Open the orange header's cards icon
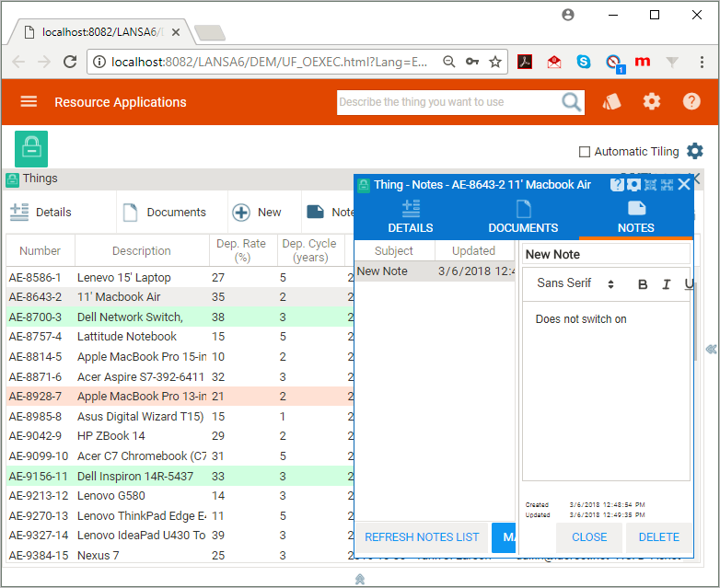The image size is (720, 588). (x=611, y=101)
